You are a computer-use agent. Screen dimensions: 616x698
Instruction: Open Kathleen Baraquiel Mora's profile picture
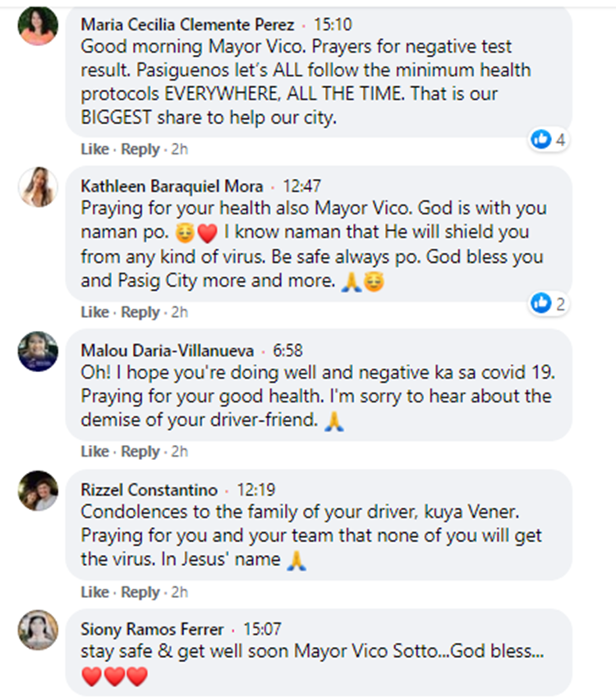[38, 187]
